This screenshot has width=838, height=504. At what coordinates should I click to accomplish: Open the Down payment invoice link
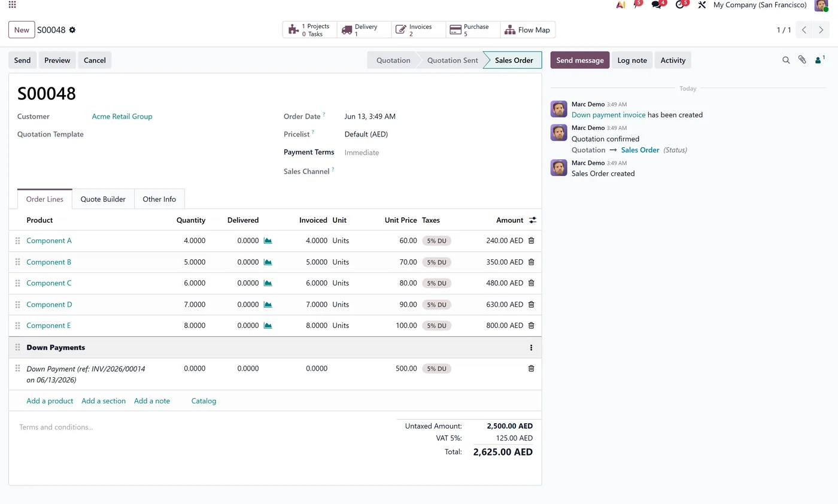point(608,115)
